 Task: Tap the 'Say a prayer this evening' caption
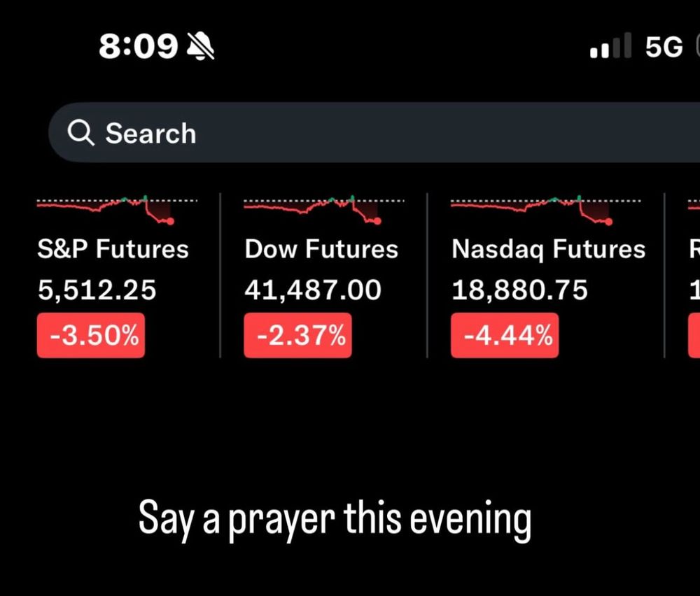tap(335, 520)
